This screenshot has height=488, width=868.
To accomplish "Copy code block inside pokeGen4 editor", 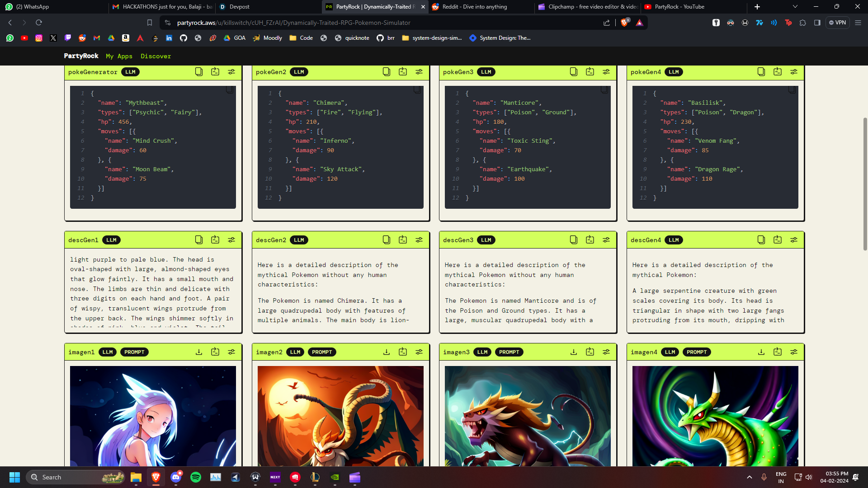I will point(792,90).
